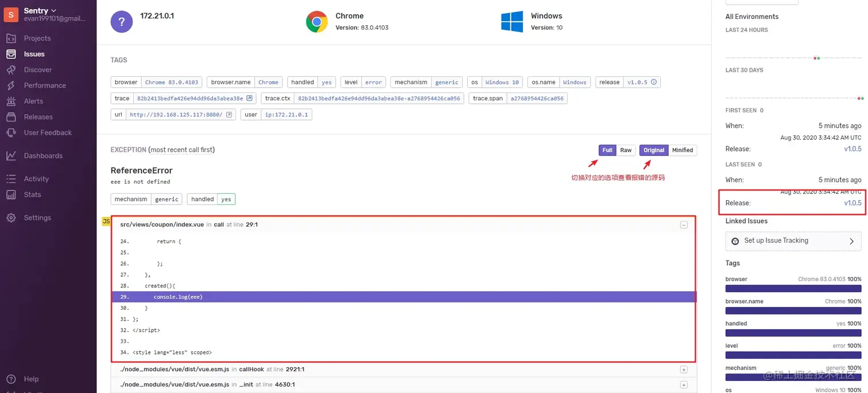This screenshot has width=868, height=393.
Task: Open the Sentry organization dropdown
Action: point(40,10)
